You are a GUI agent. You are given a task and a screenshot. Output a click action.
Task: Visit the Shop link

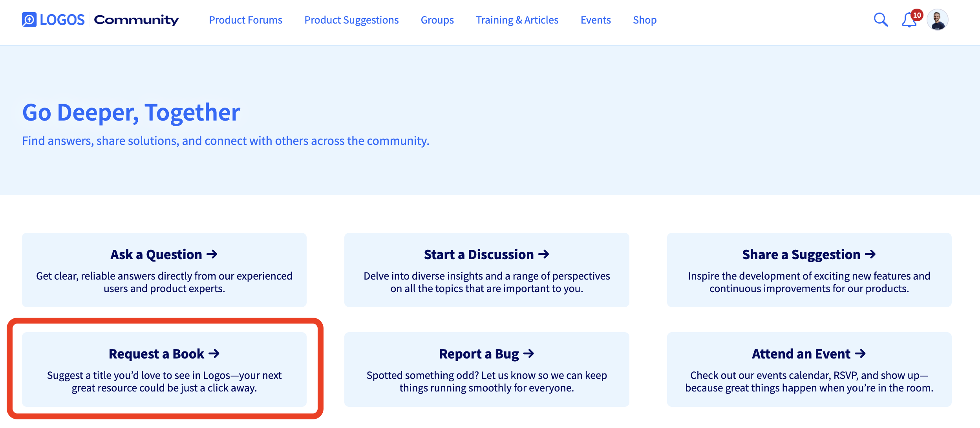click(x=645, y=20)
